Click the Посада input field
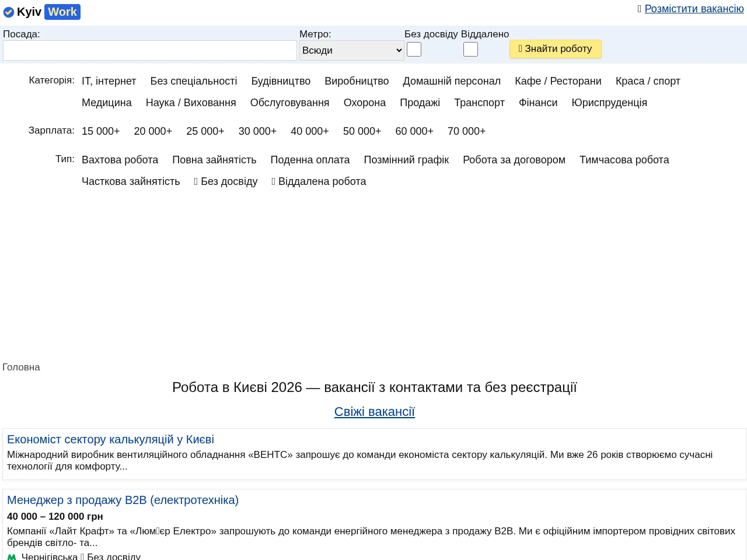Viewport: 747px width, 560px height. 150,50
